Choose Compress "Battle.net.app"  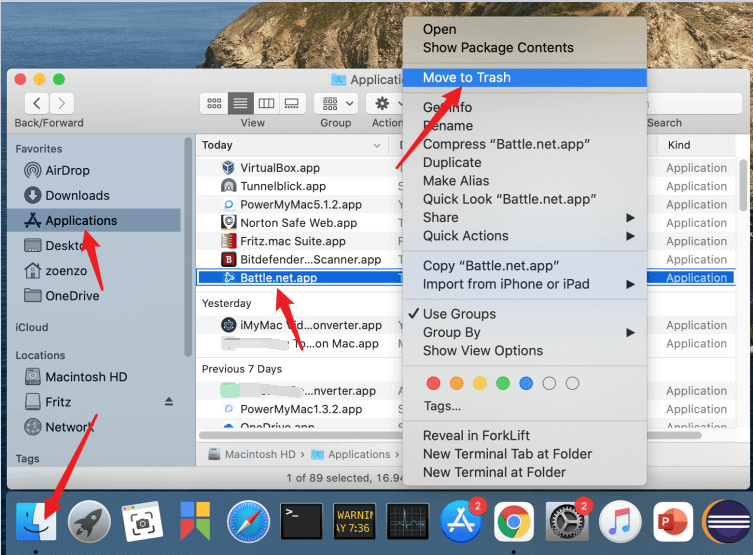pyautogui.click(x=524, y=144)
